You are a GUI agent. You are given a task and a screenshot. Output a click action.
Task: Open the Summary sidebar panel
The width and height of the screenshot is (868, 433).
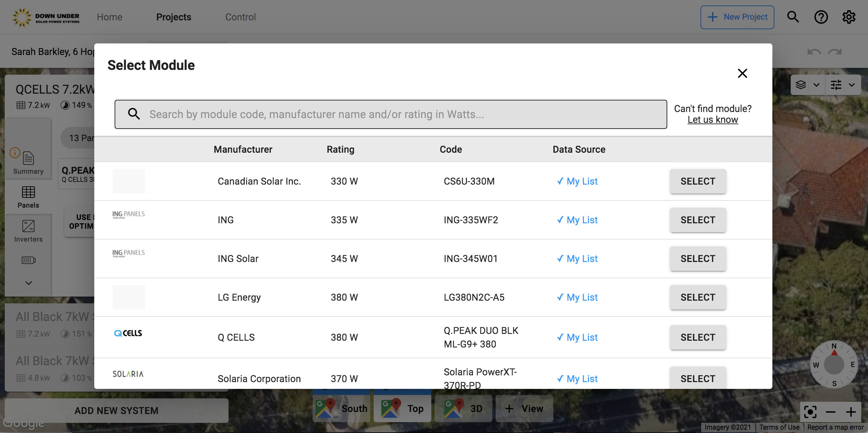pyautogui.click(x=28, y=163)
